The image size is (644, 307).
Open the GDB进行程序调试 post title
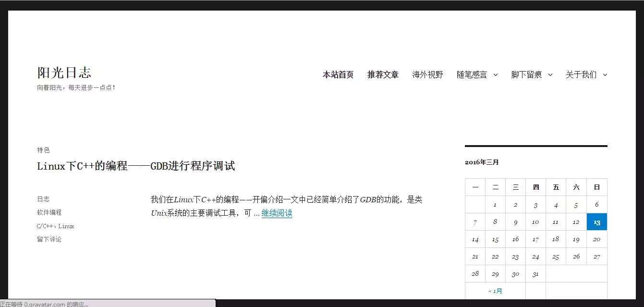click(136, 166)
